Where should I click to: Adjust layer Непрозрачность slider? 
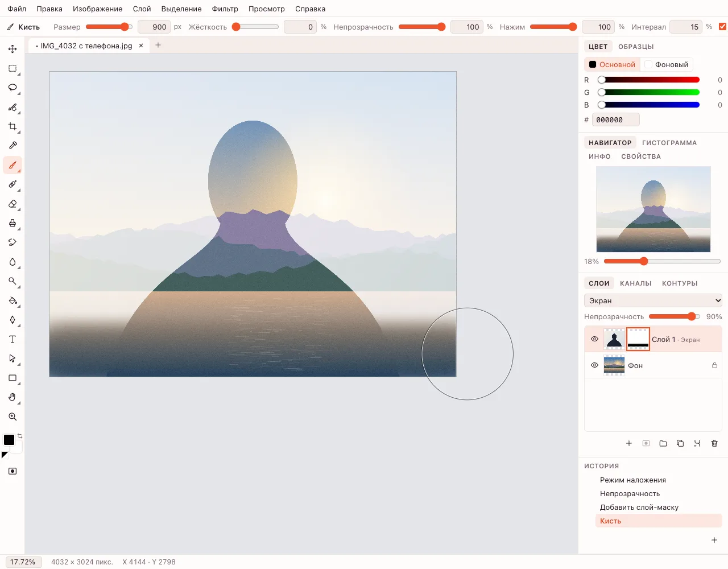[675, 316]
